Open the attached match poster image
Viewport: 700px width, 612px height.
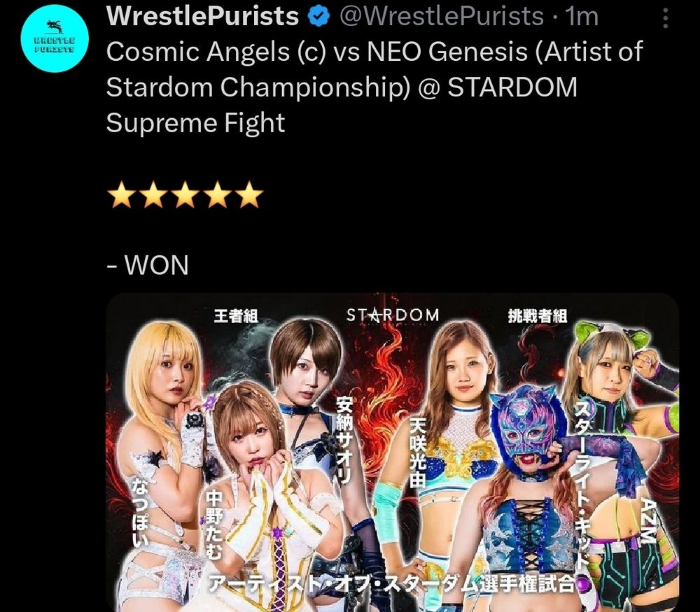[x=393, y=453]
